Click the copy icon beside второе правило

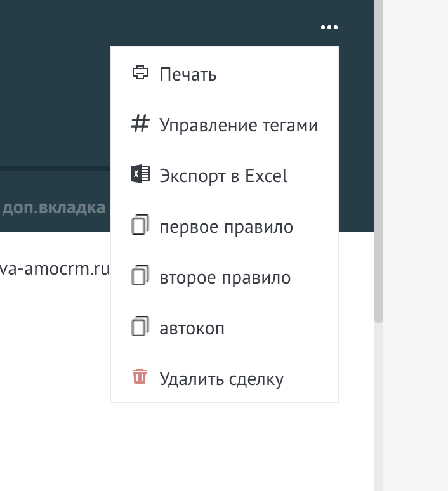click(140, 277)
